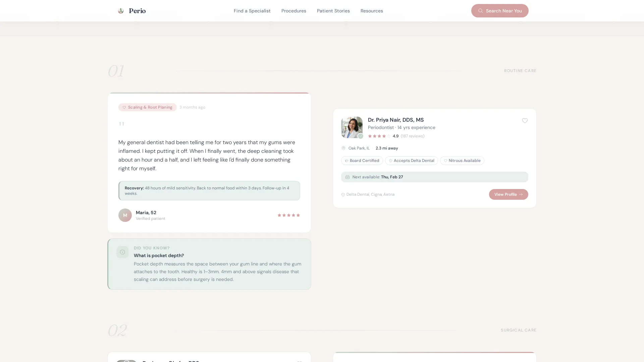Click the 'ROUTINE CARE' section label
The height and width of the screenshot is (362, 644).
pyautogui.click(x=520, y=71)
